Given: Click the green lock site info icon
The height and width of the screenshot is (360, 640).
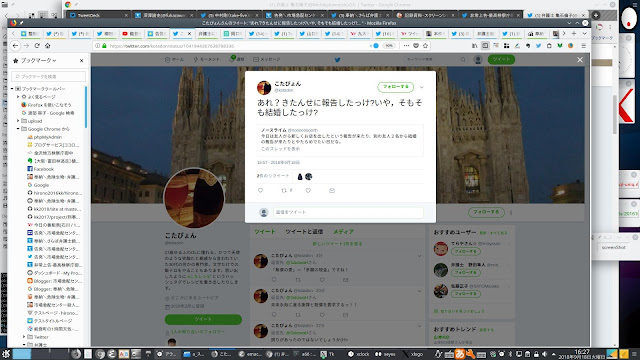Looking at the screenshot, I should tap(104, 46).
